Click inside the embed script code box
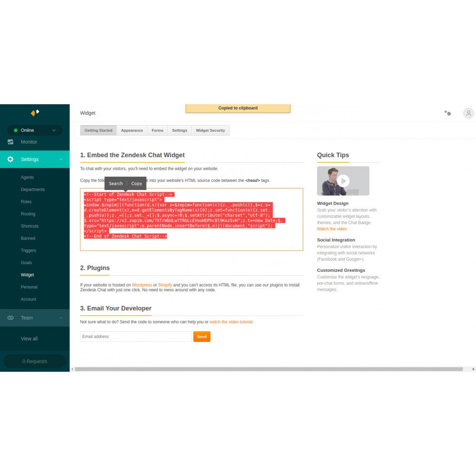The height and width of the screenshot is (476, 476). coord(191,219)
